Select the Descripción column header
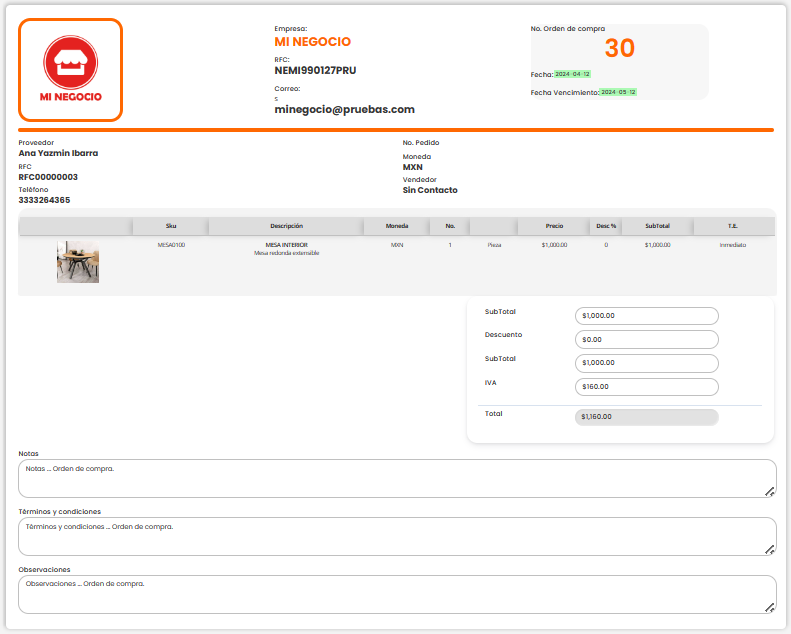 (286, 226)
